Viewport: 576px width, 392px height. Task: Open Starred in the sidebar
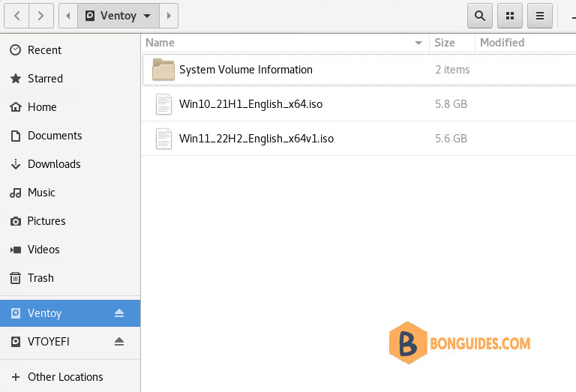pyautogui.click(x=70, y=79)
